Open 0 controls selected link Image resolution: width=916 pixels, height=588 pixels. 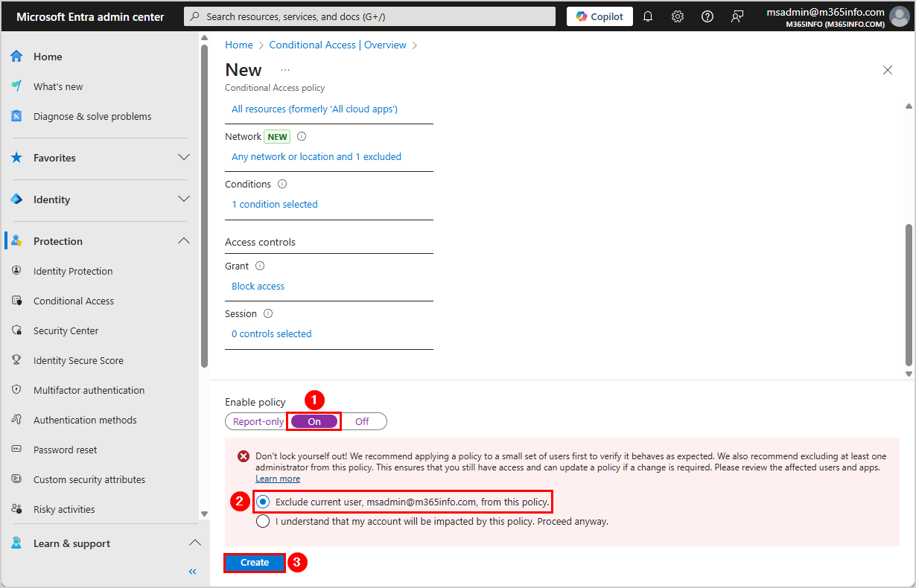tap(271, 333)
